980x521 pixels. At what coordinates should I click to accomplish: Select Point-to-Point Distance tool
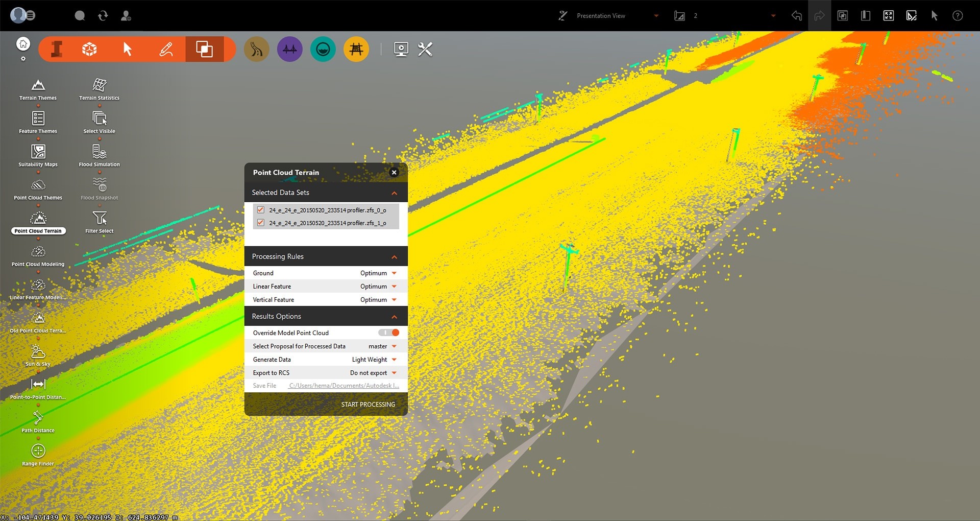(x=38, y=388)
